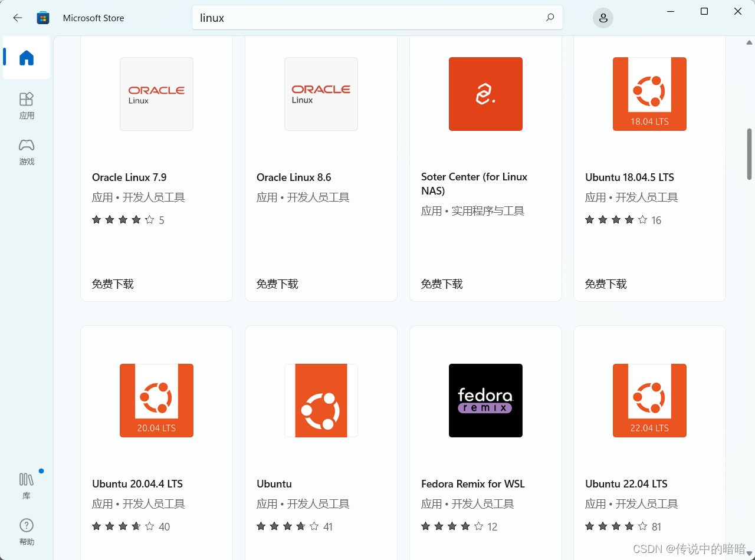This screenshot has width=755, height=560.
Task: Click 免费下载 under Oracle Linux 7.9
Action: (113, 284)
